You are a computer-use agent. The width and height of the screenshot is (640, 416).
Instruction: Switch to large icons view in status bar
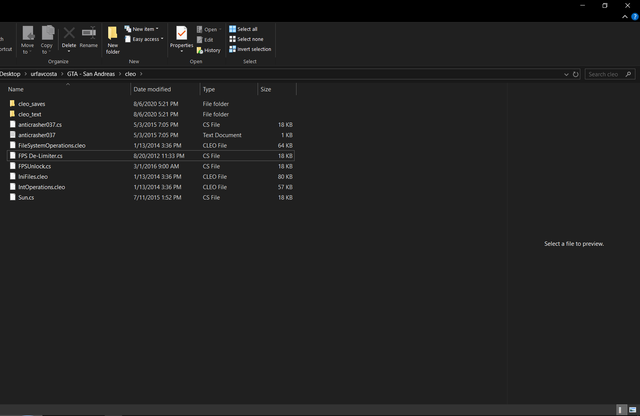click(x=632, y=409)
